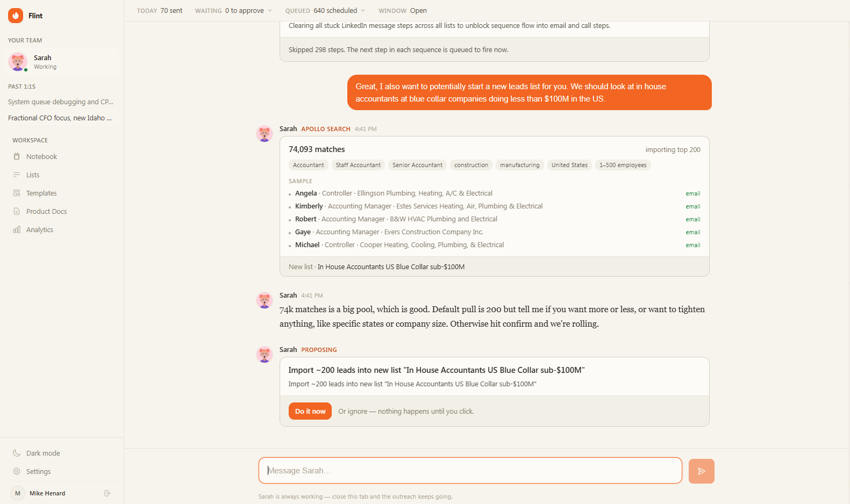Click the Skipped 298 steps message
Screen dimensions: 850x504
pyautogui.click(x=398, y=49)
